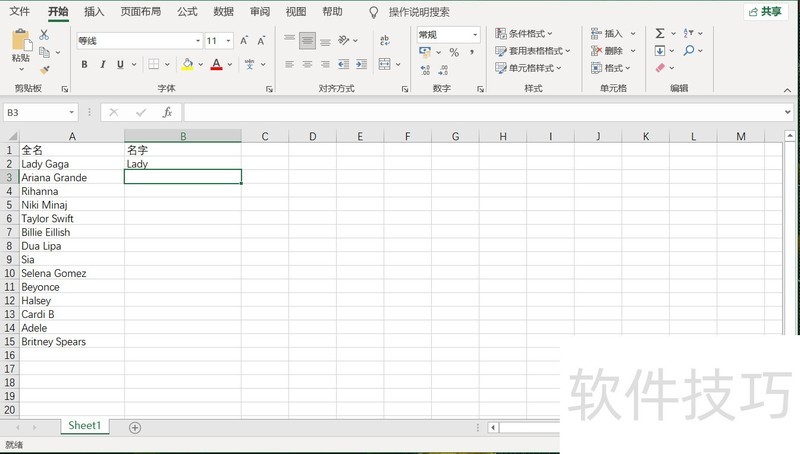Click Find and Select magnifier
The width and height of the screenshot is (800, 454).
tap(689, 51)
